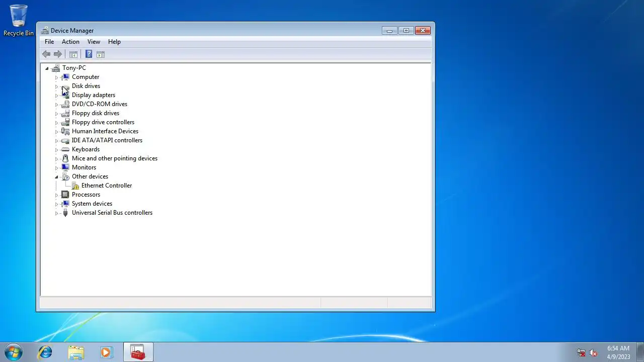Expand the Computer node arrow
This screenshot has width=644, height=362.
point(56,77)
